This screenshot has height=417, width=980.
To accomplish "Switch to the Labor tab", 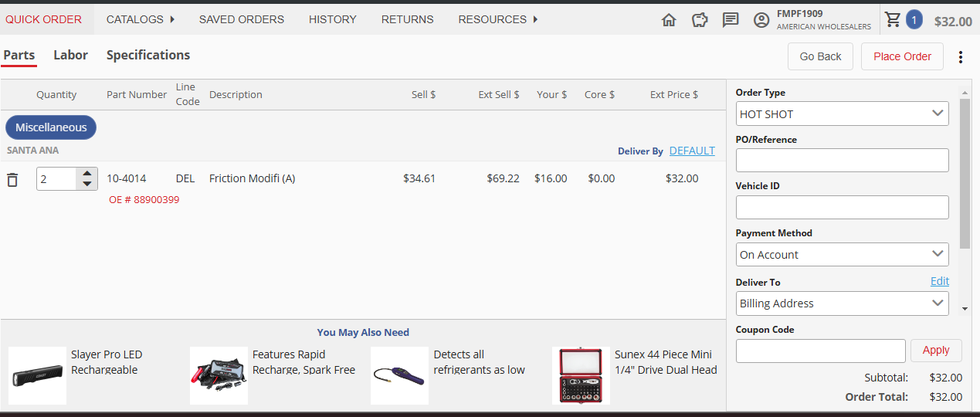I will click(70, 55).
